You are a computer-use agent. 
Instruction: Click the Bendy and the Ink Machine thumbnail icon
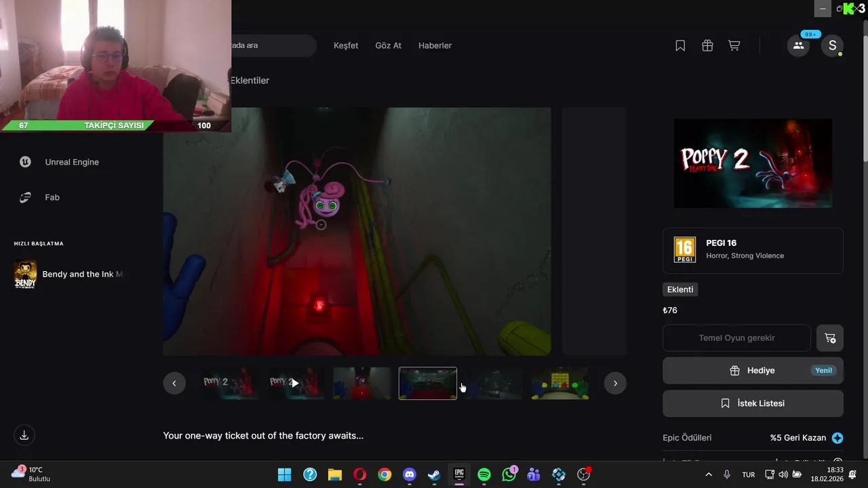(x=25, y=274)
